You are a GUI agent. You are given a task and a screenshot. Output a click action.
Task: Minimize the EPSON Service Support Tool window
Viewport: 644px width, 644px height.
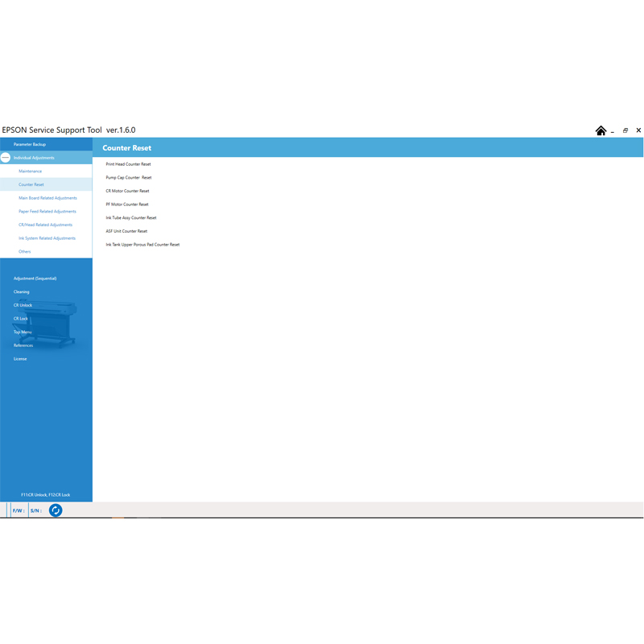[613, 131]
